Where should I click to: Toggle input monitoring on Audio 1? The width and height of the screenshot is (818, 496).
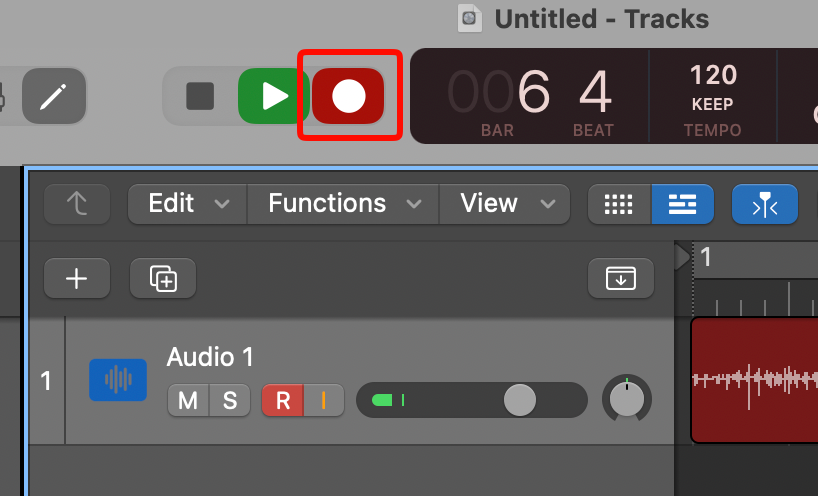tap(323, 400)
